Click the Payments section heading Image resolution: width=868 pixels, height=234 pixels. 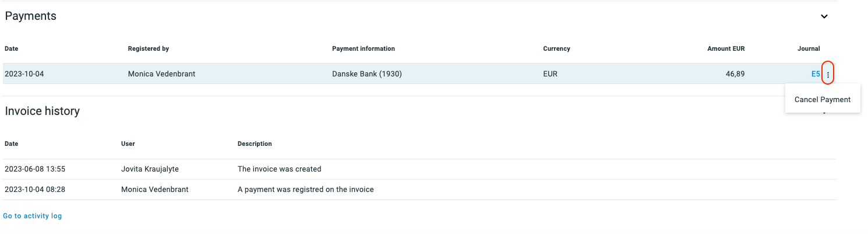tap(31, 16)
